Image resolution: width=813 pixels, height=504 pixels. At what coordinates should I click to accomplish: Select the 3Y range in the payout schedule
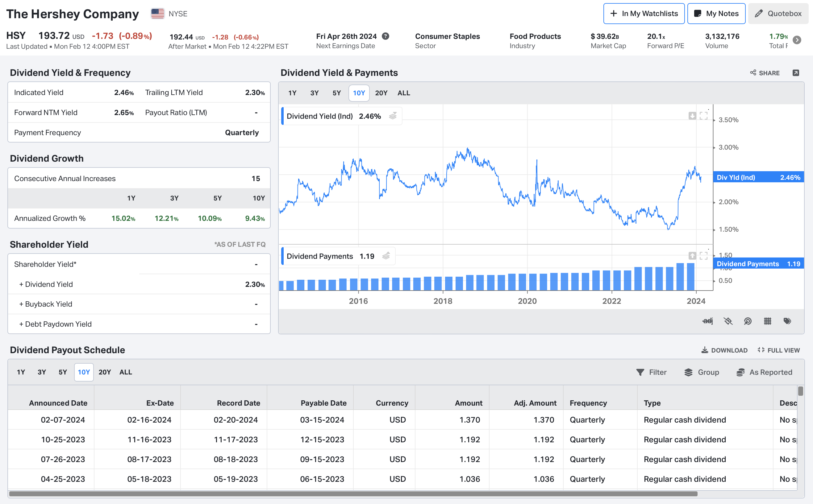point(42,372)
